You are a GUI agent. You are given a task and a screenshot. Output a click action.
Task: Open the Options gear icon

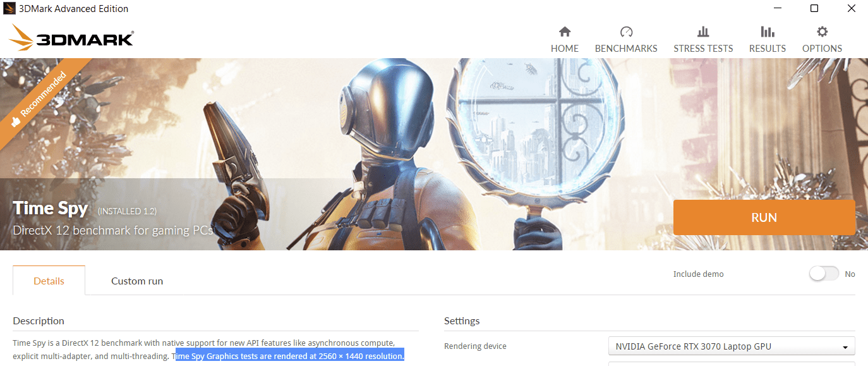coord(822,32)
